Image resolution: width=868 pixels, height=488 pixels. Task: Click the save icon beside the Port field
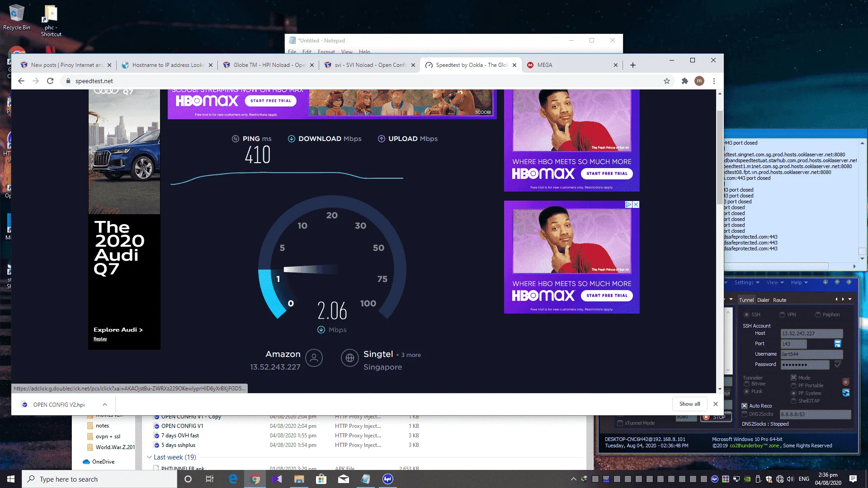click(x=837, y=344)
